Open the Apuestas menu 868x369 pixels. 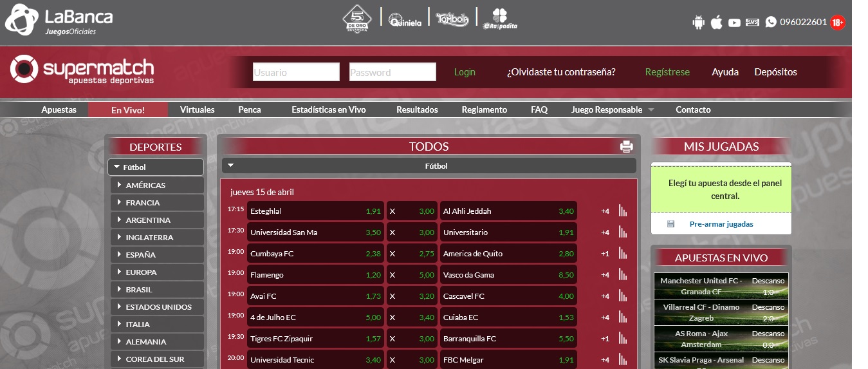click(x=59, y=109)
